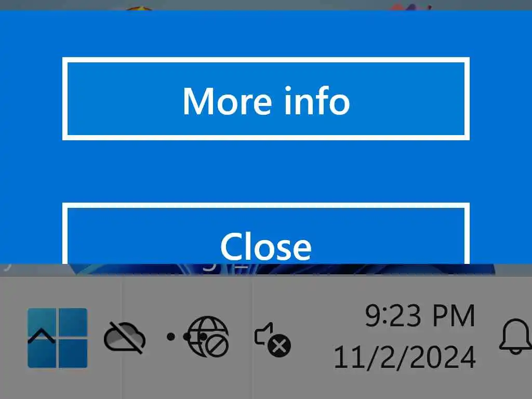Click the OneDrive not-synced cloud icon
The height and width of the screenshot is (399, 532).
[x=125, y=337]
